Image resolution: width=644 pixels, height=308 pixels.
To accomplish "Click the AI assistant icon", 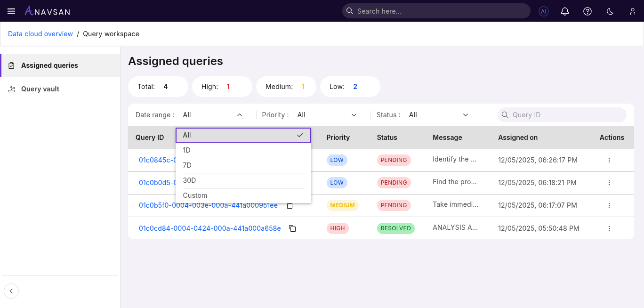I will 544,11.
